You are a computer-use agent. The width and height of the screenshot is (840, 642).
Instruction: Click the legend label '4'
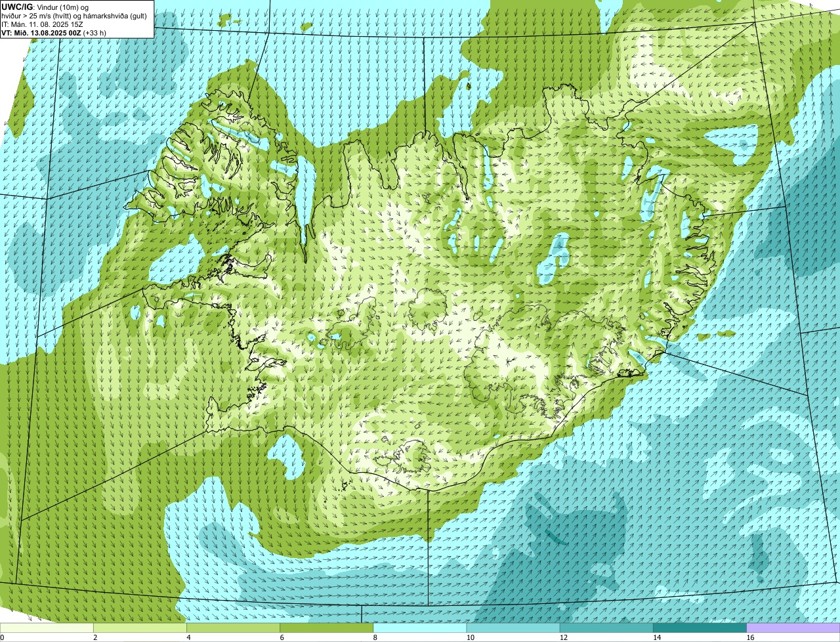(188, 637)
